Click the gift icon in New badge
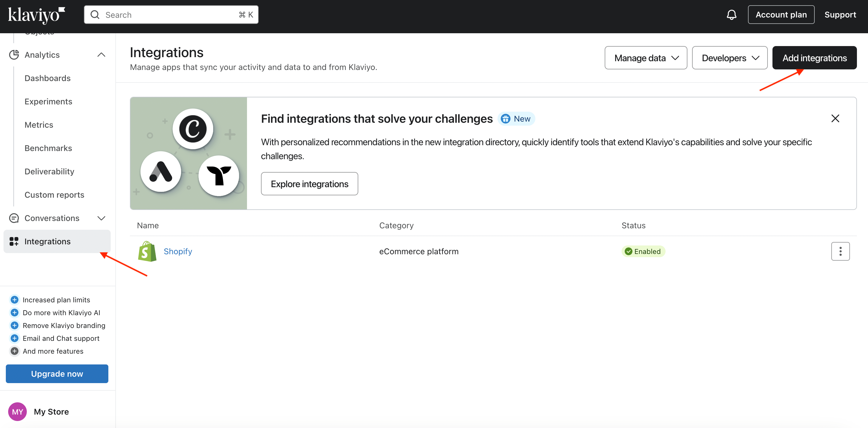The width and height of the screenshot is (868, 428). 505,119
